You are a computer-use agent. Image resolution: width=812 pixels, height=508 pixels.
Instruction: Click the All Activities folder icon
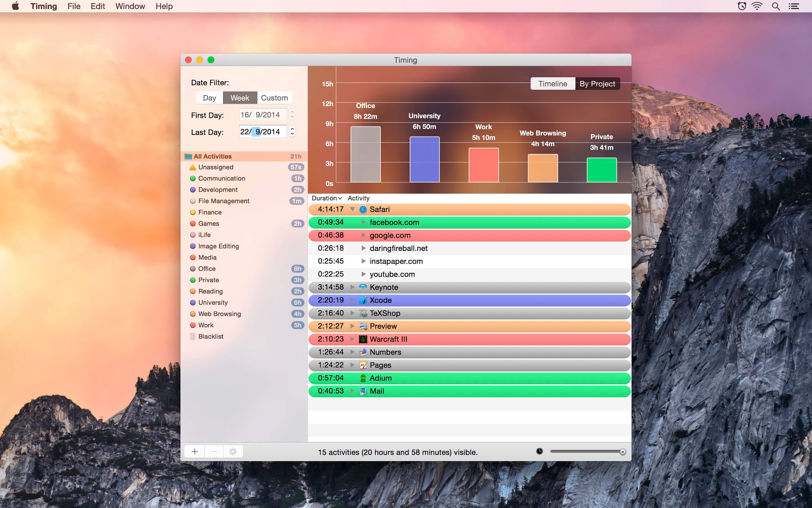tap(188, 156)
